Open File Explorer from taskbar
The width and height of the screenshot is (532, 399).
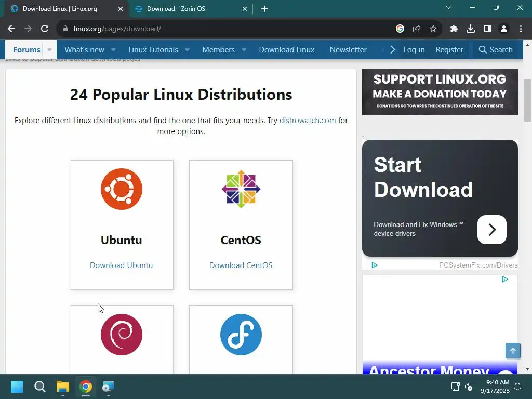point(63,387)
